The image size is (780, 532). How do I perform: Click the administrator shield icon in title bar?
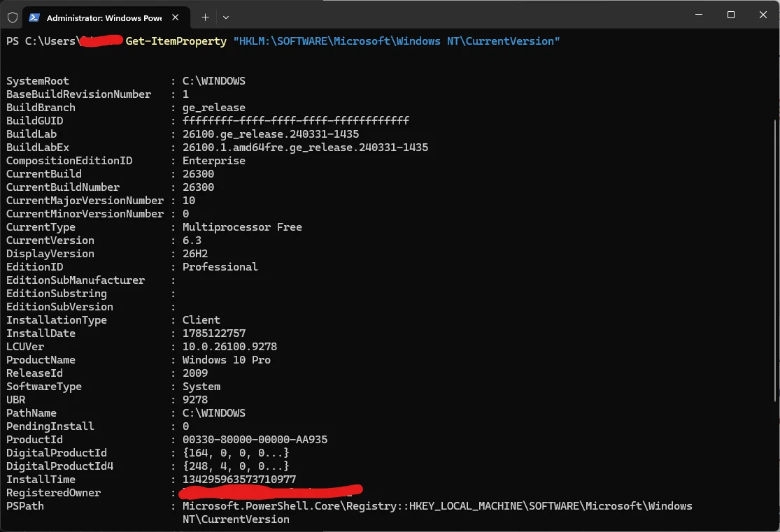[13, 17]
